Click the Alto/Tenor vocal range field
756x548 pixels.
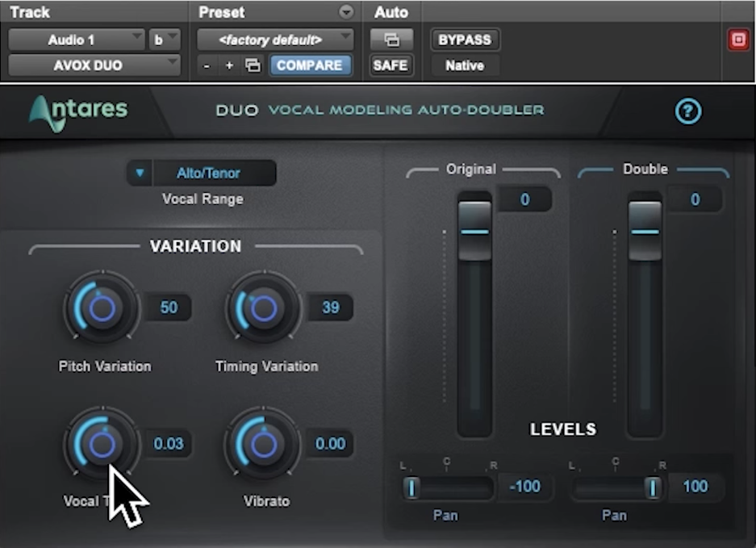tap(214, 173)
